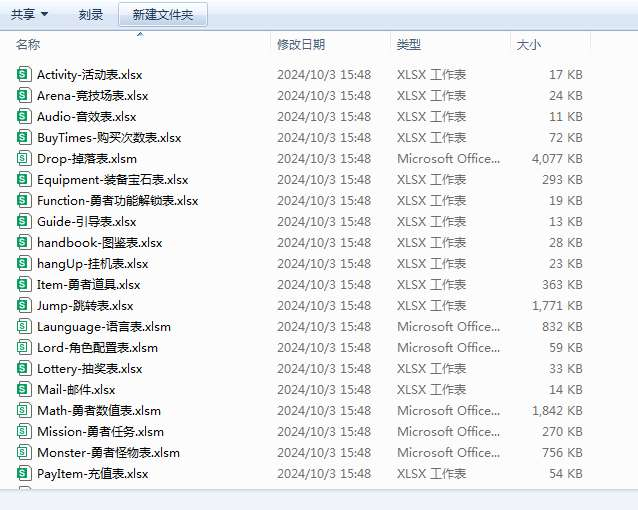Open the 共享 dropdown menu
This screenshot has height=510, width=638.
[30, 14]
